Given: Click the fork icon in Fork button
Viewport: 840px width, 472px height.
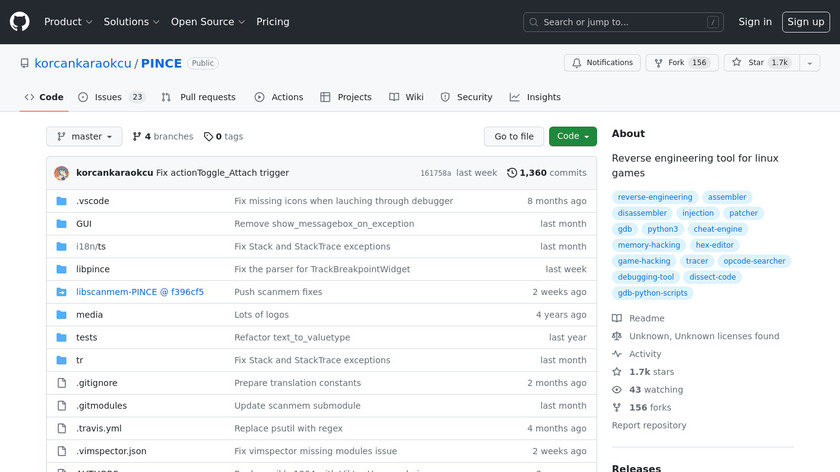Looking at the screenshot, I should pyautogui.click(x=658, y=63).
